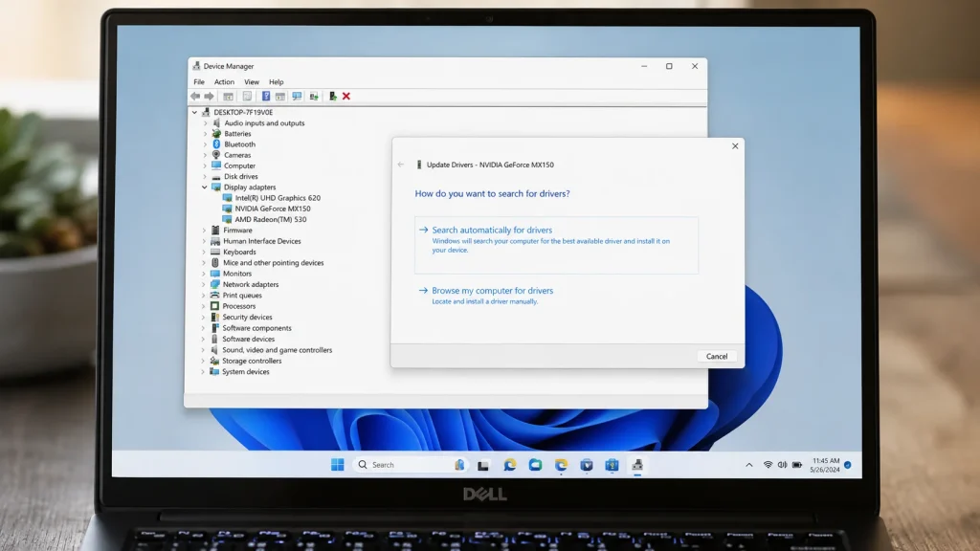
Task: Open Task View from the taskbar
Action: 483,466
